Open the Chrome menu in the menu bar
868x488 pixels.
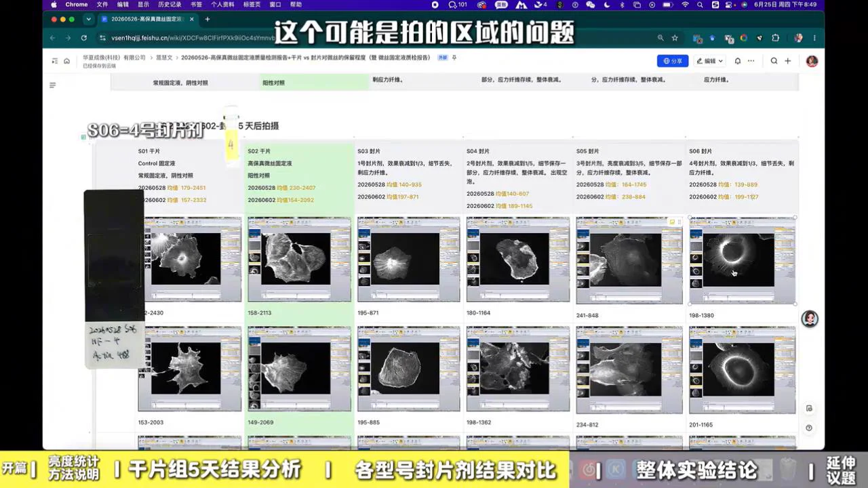coord(77,5)
